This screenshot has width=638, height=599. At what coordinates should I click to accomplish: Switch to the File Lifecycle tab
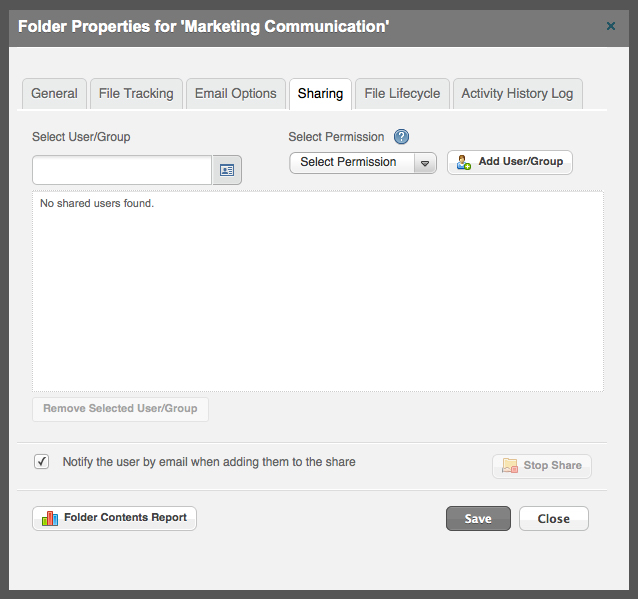pyautogui.click(x=402, y=94)
